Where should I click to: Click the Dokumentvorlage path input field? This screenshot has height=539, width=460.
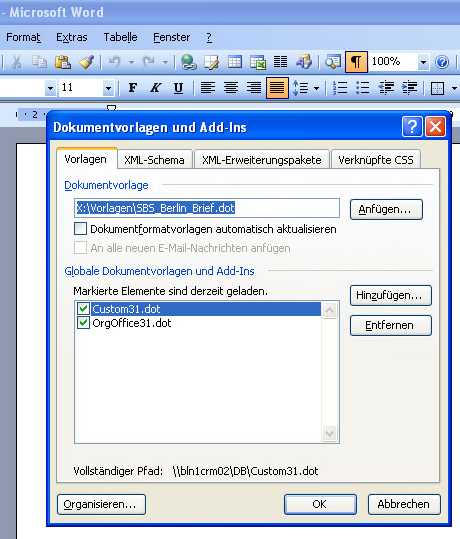[x=207, y=208]
